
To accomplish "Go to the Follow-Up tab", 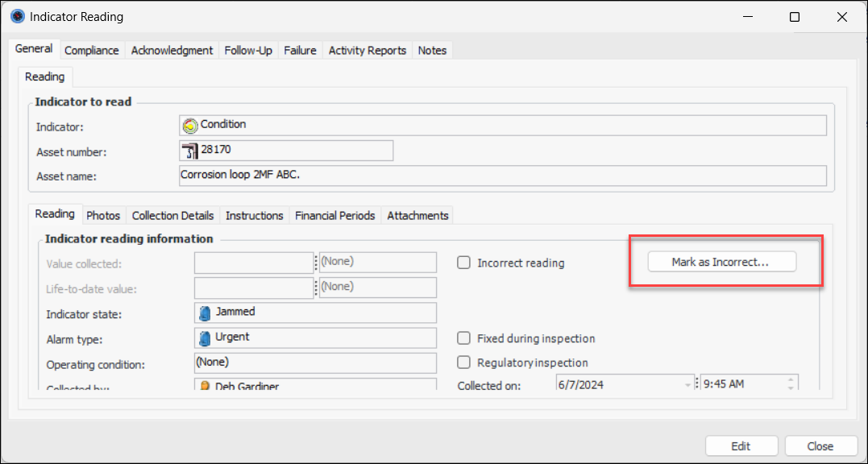I will pos(248,50).
